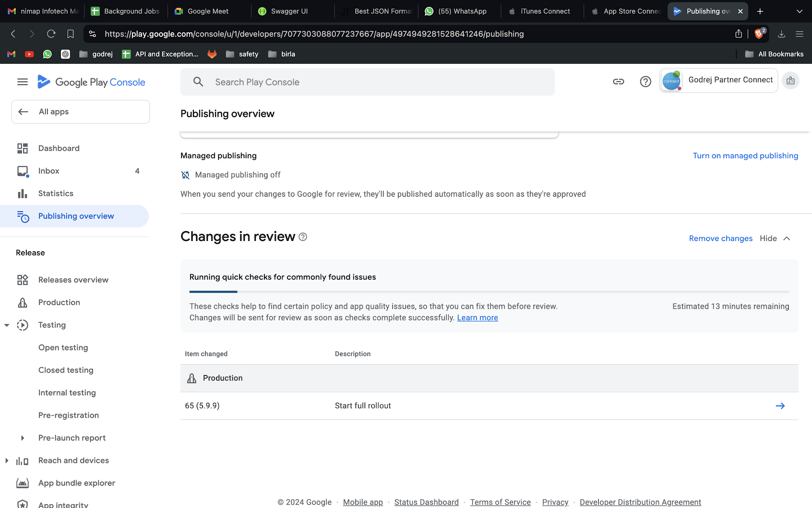
Task: Expand the Pre-launch report item
Action: tap(23, 438)
